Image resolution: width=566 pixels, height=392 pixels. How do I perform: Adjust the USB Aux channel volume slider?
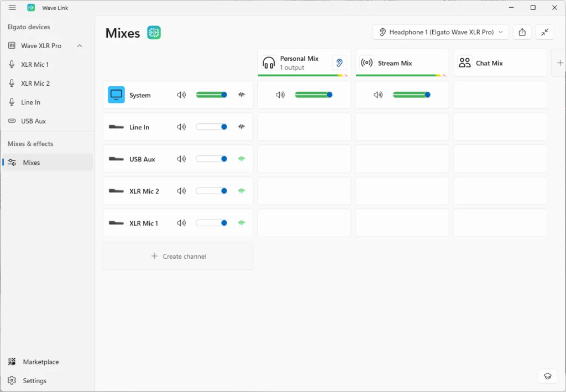click(212, 159)
